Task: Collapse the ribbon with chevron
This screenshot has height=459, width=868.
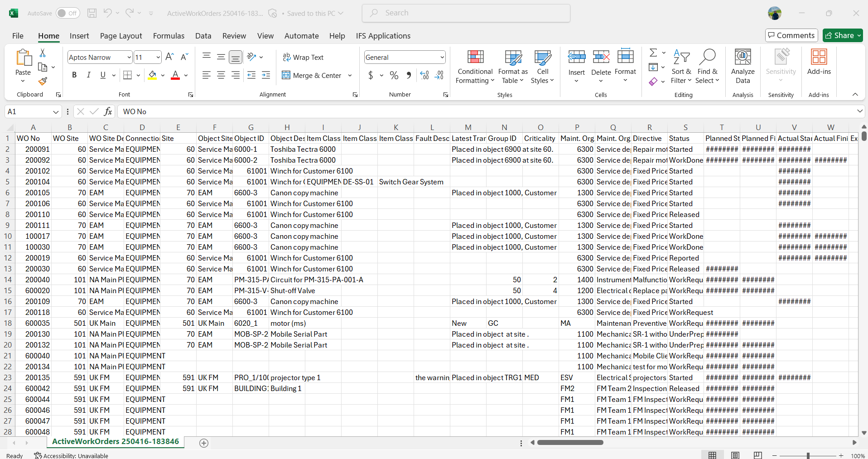Action: click(x=855, y=94)
